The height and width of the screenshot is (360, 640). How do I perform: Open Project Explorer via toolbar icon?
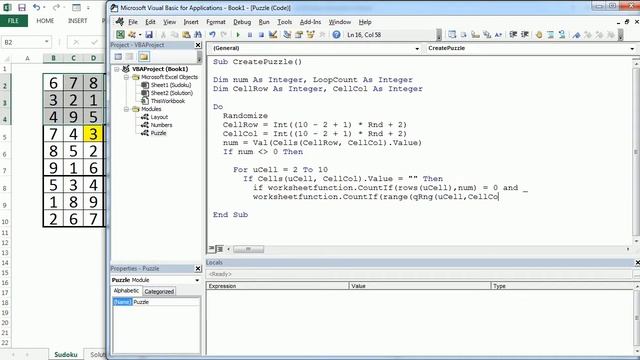(287, 35)
